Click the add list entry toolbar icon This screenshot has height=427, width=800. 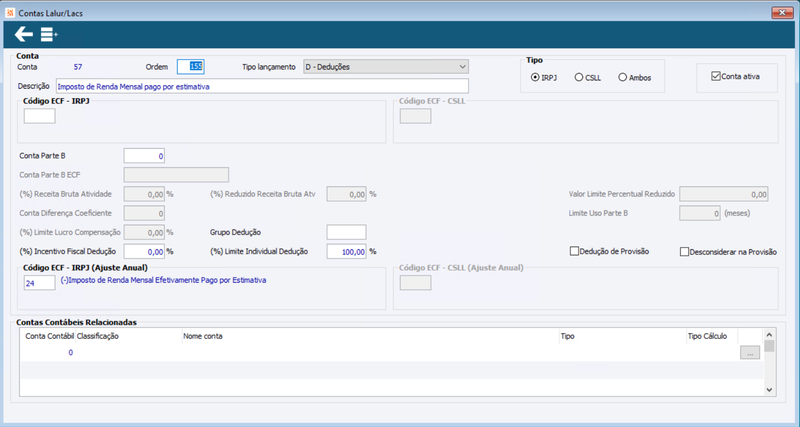click(49, 35)
